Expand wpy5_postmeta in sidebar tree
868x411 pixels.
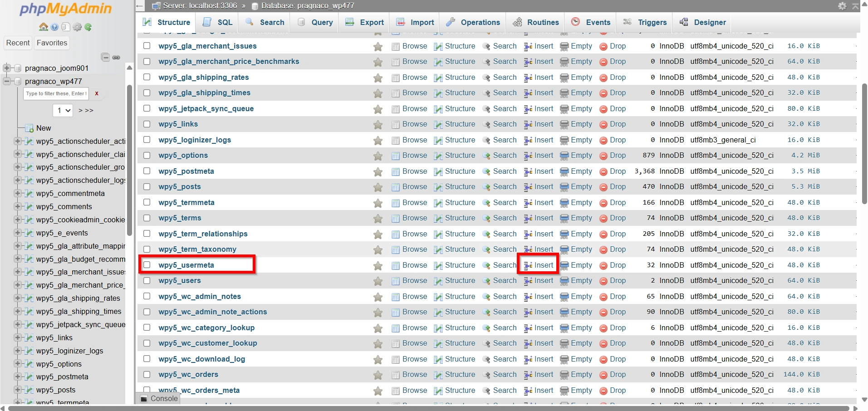click(18, 377)
